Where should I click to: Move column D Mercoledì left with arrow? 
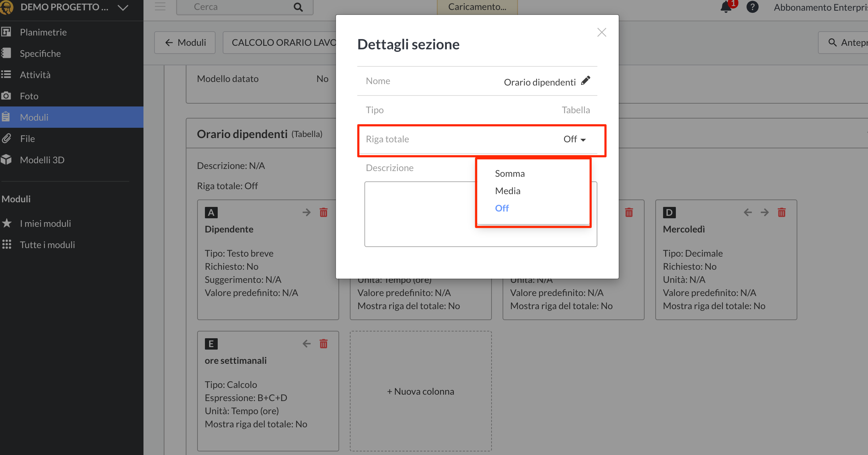tap(748, 213)
